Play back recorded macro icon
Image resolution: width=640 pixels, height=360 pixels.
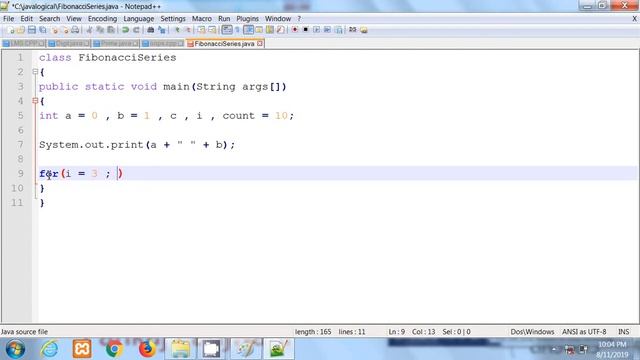(316, 30)
